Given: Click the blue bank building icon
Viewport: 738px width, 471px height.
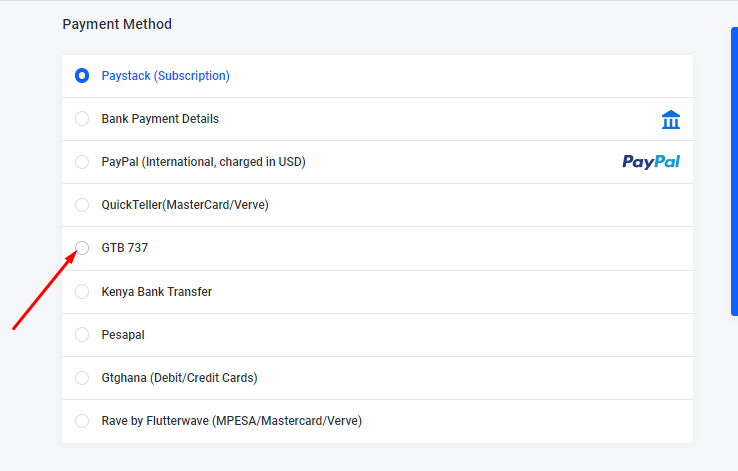Looking at the screenshot, I should pos(671,120).
